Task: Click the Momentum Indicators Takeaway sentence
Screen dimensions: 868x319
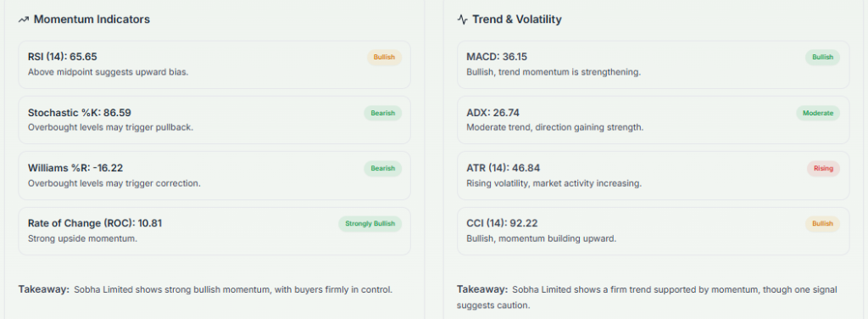Action: (x=205, y=289)
